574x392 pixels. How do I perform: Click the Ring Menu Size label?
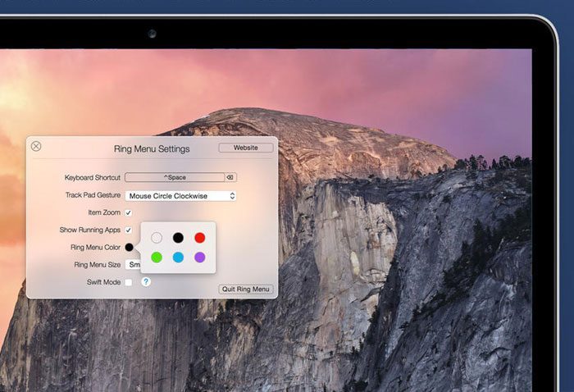pyautogui.click(x=98, y=265)
